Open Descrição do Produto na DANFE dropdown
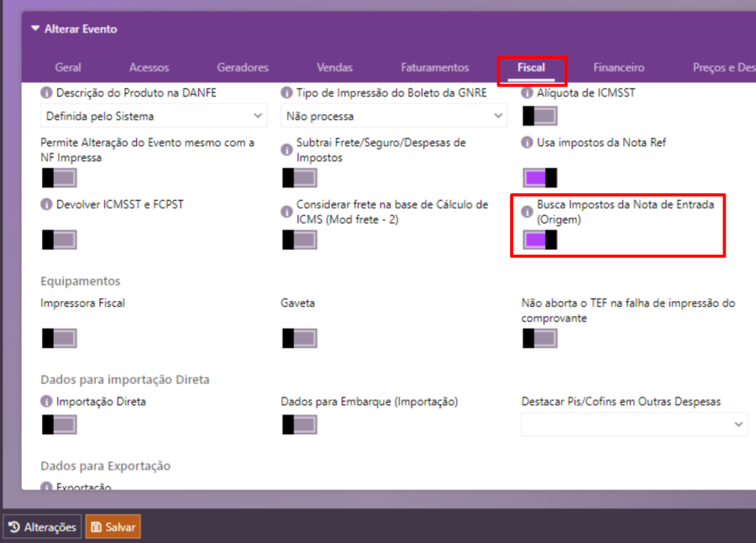 point(154,116)
